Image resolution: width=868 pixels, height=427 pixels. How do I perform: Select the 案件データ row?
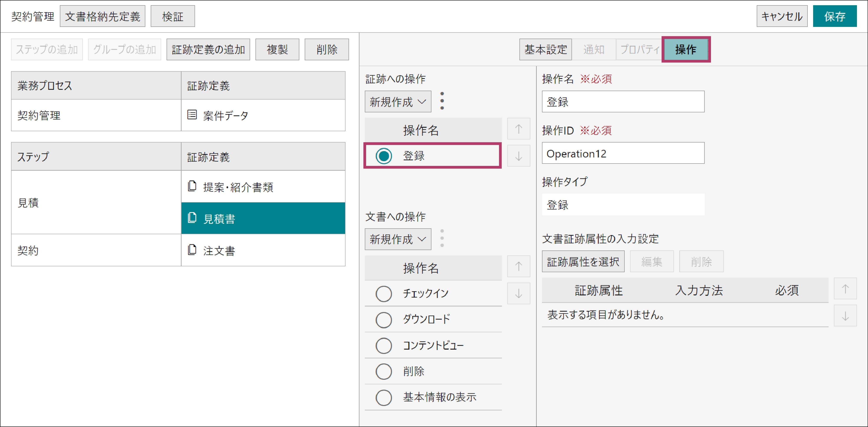[x=263, y=115]
